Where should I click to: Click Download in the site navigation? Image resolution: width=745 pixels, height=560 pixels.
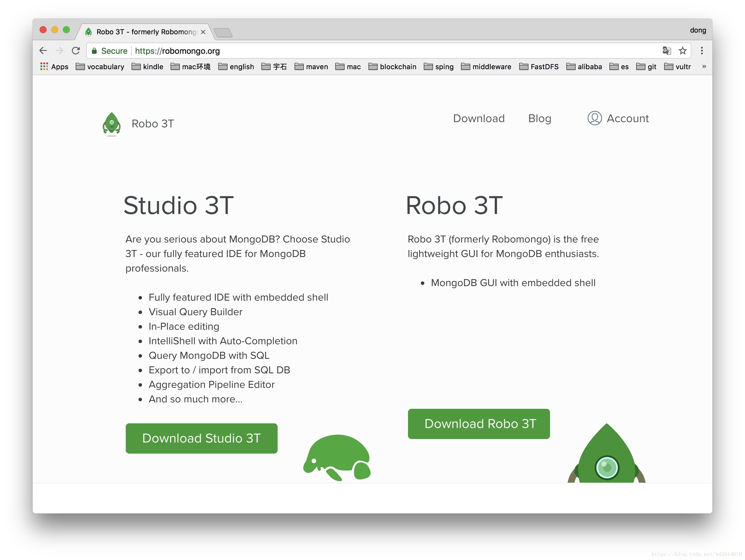click(x=479, y=118)
